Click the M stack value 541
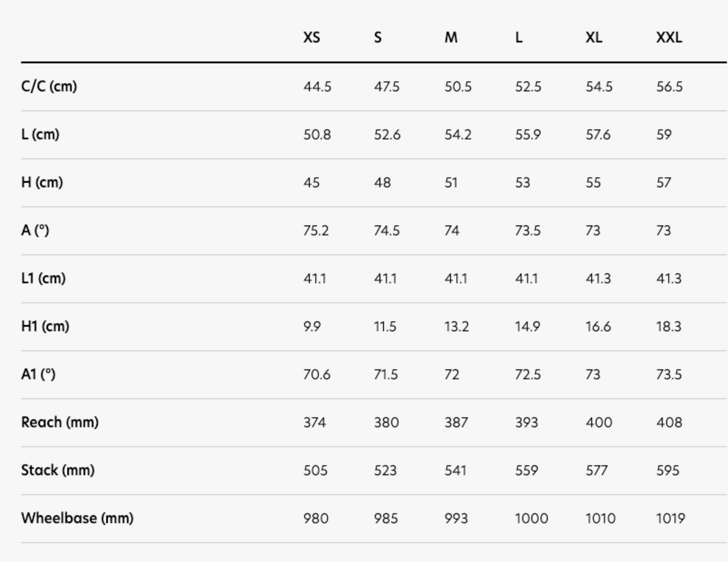 coord(455,470)
